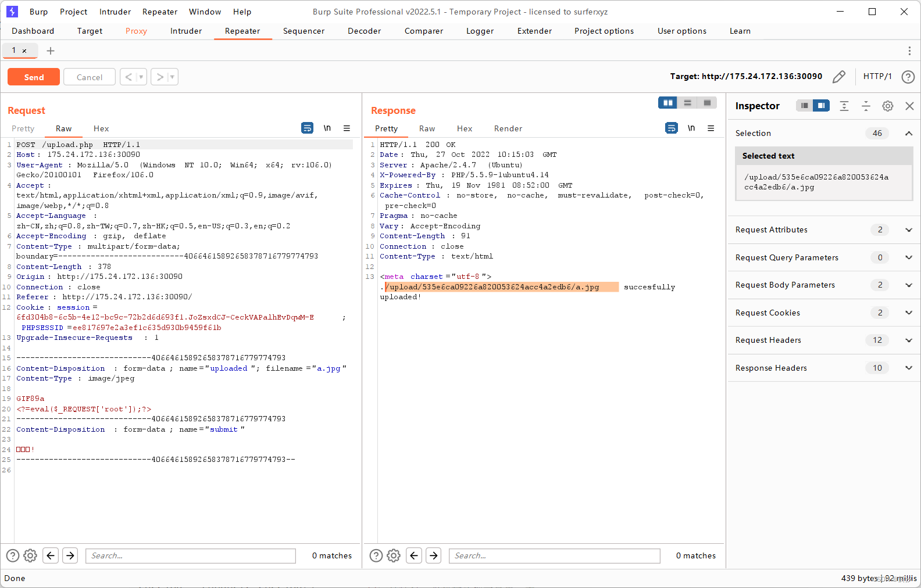
Task: Click the Selected text box in Inspector
Action: 824,182
